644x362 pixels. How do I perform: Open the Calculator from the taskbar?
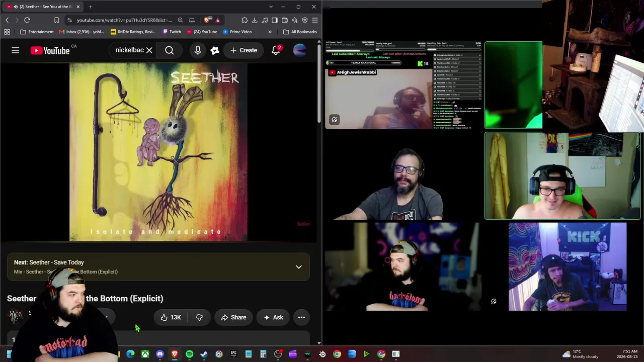tap(263, 354)
